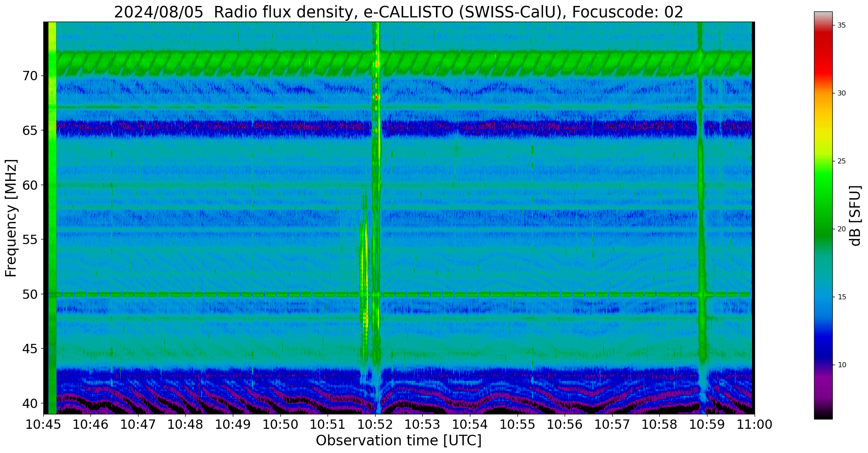Image resolution: width=868 pixels, height=453 pixels.
Task: Click the 10:47 time tick label
Action: click(138, 424)
